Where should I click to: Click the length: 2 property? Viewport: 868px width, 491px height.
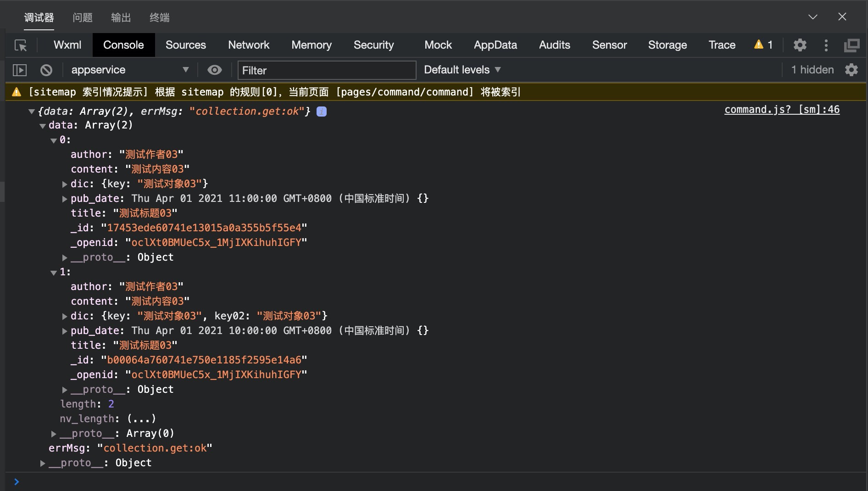point(87,404)
